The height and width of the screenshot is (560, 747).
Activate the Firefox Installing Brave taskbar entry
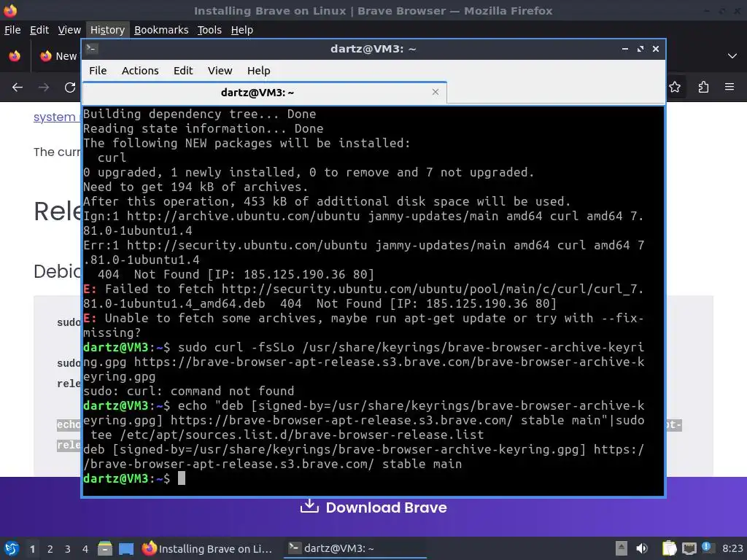coord(207,548)
